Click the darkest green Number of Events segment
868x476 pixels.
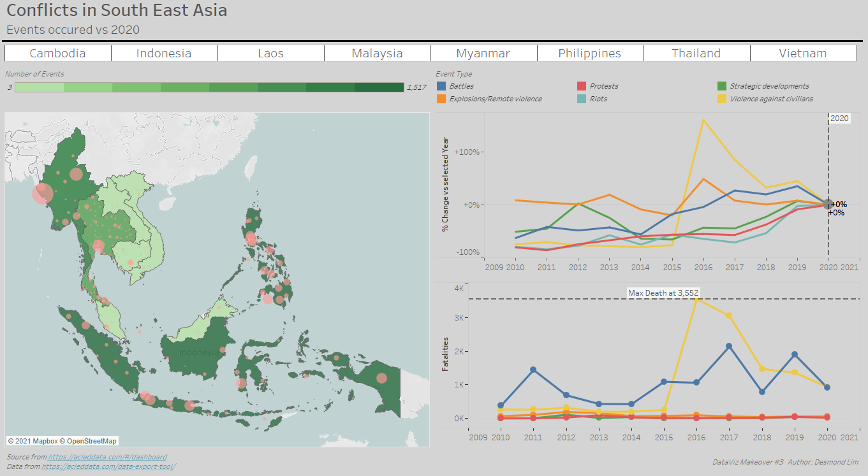[x=379, y=87]
